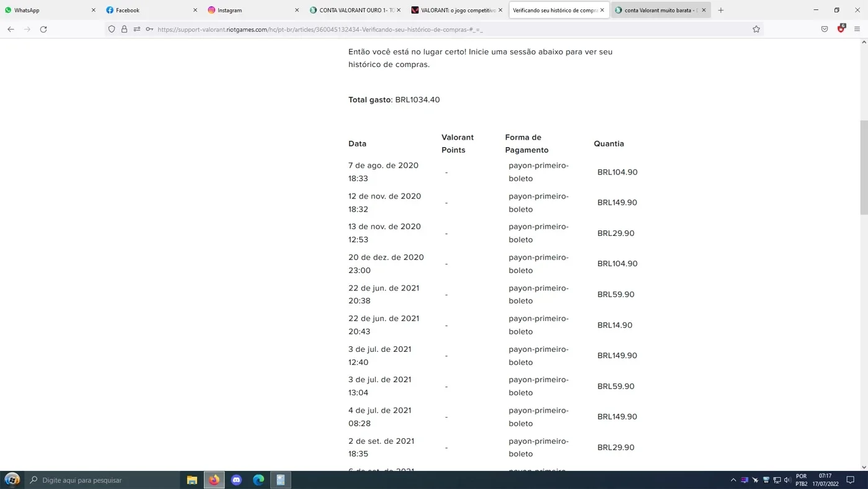Close the Instagram tab

297,10
